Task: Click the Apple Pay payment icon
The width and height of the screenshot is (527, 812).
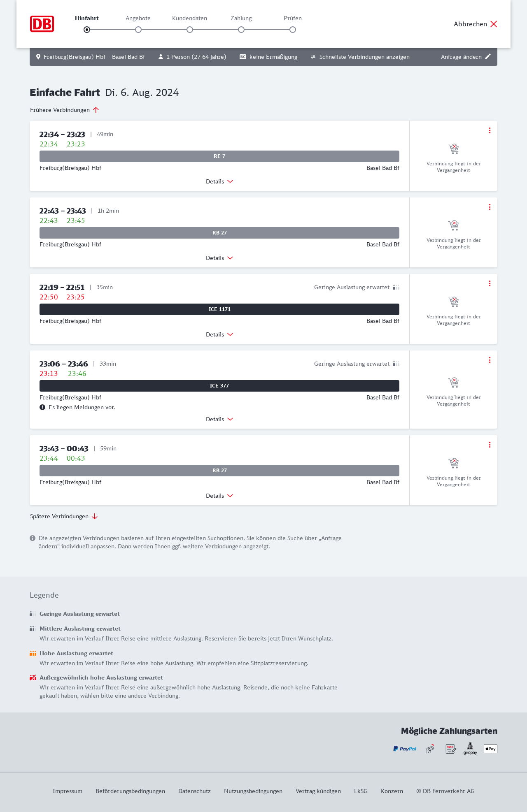Action: click(490, 749)
